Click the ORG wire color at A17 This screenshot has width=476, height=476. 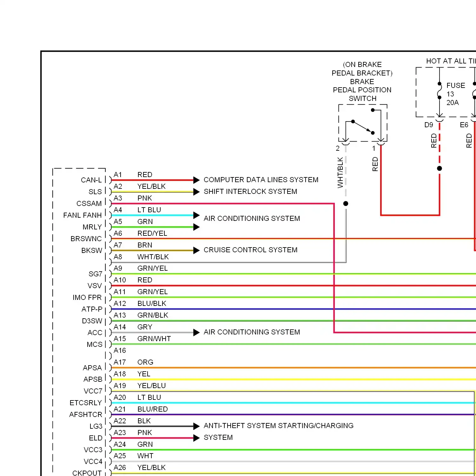tap(145, 362)
